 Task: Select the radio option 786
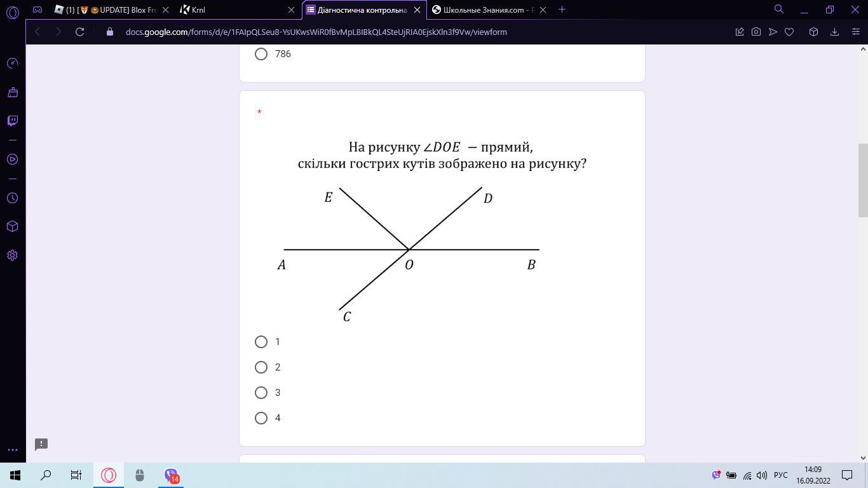[x=261, y=54]
